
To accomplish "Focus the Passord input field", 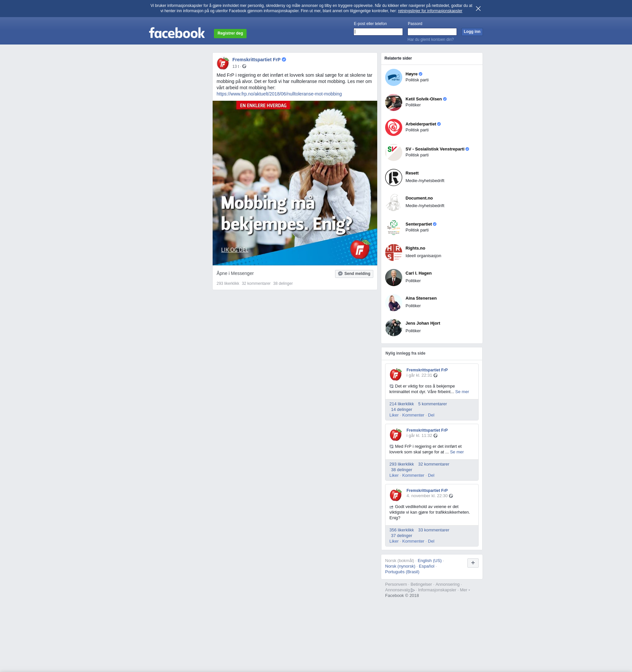I will click(432, 32).
